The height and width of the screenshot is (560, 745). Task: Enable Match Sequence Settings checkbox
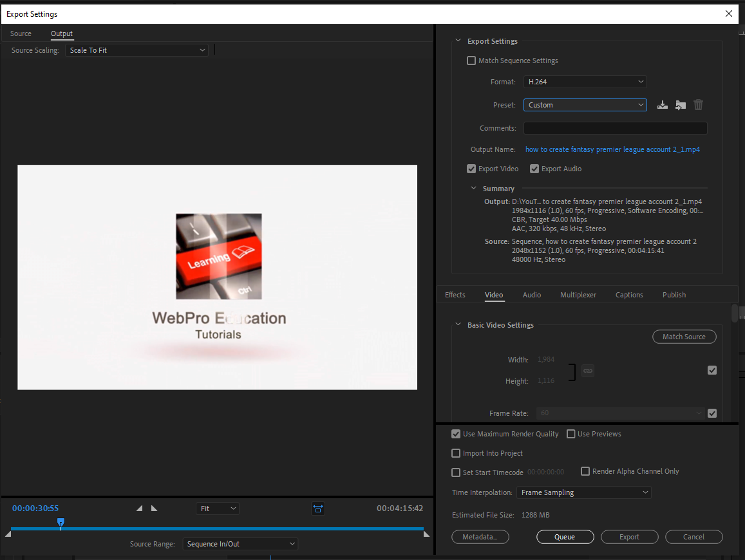coord(471,61)
